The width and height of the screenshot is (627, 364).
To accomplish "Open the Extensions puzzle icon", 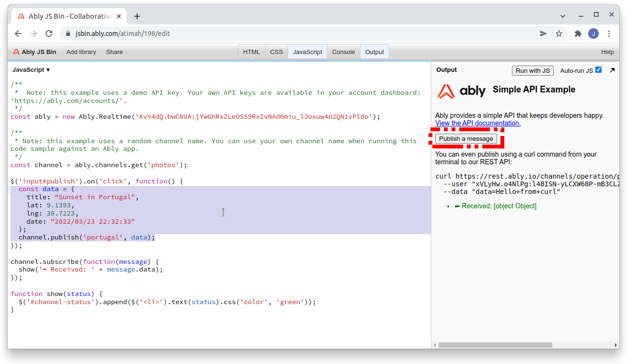I will 578,34.
